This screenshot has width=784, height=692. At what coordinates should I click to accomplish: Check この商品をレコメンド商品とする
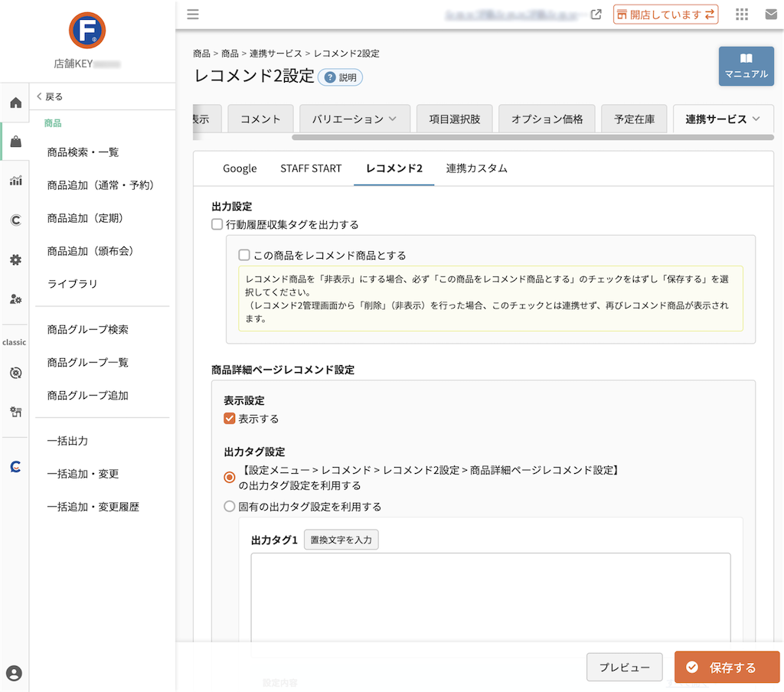click(x=244, y=255)
